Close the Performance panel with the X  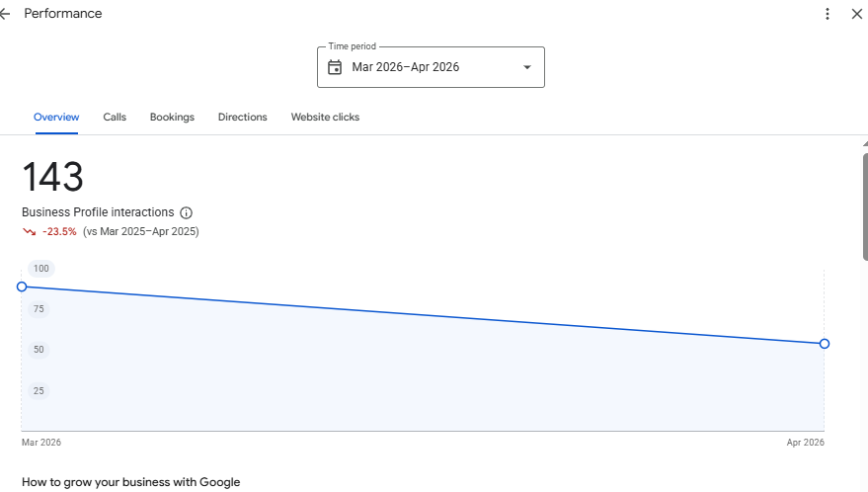tap(857, 14)
